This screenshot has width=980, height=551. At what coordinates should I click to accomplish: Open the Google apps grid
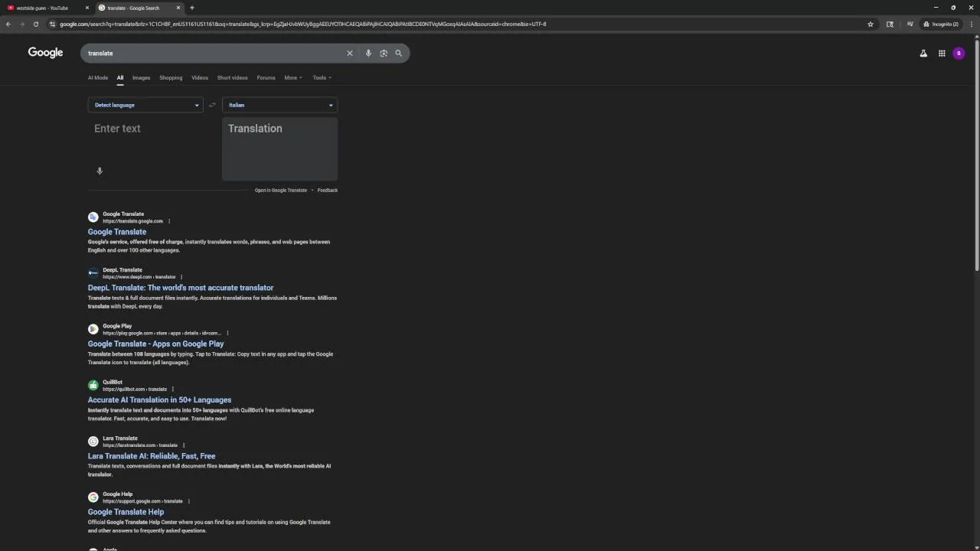[942, 53]
